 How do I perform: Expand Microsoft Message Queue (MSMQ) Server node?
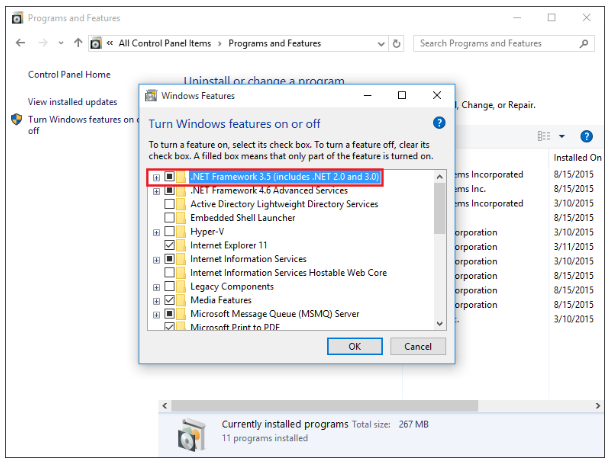tap(156, 315)
